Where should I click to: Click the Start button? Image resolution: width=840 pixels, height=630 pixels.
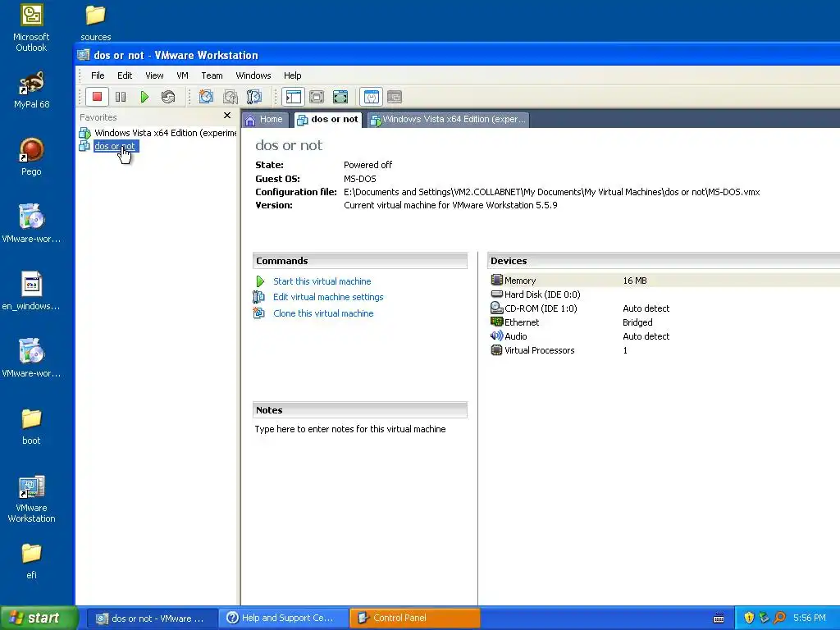tap(39, 618)
